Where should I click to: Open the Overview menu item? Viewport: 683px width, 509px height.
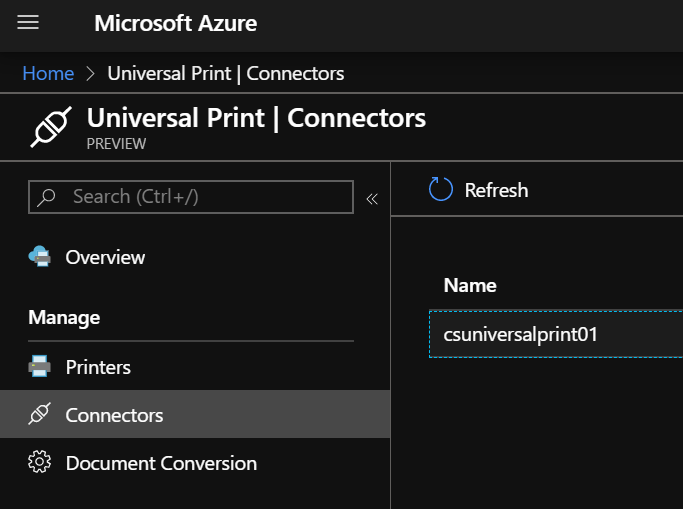(105, 257)
